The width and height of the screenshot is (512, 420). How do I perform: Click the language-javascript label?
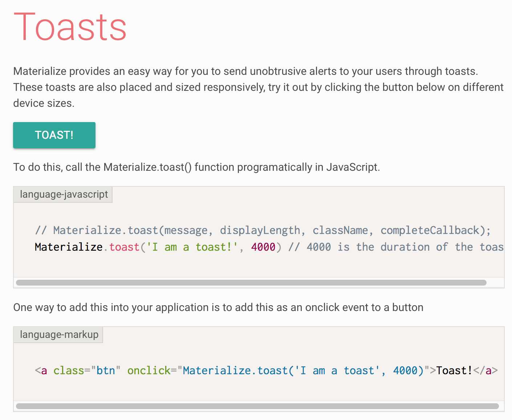63,194
